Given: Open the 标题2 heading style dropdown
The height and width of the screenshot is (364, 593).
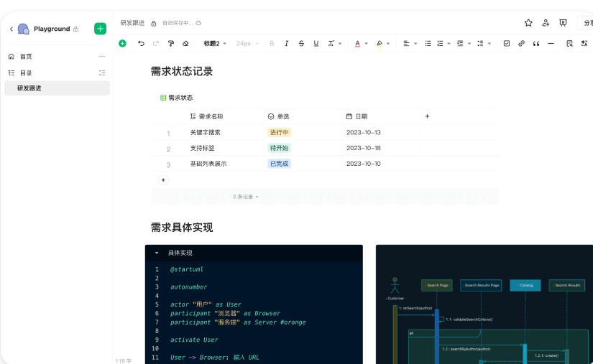Looking at the screenshot, I should (x=214, y=44).
